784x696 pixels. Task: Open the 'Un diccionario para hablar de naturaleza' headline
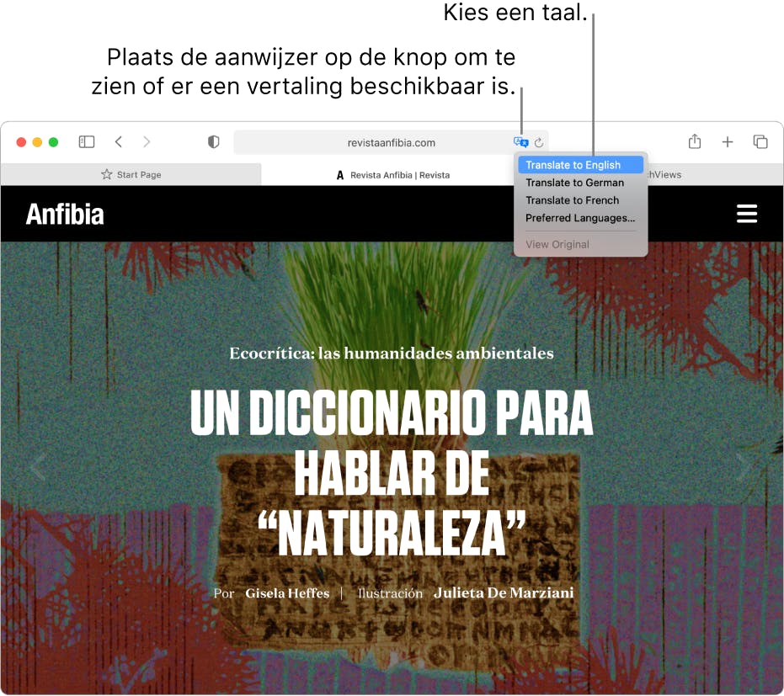coord(392,472)
